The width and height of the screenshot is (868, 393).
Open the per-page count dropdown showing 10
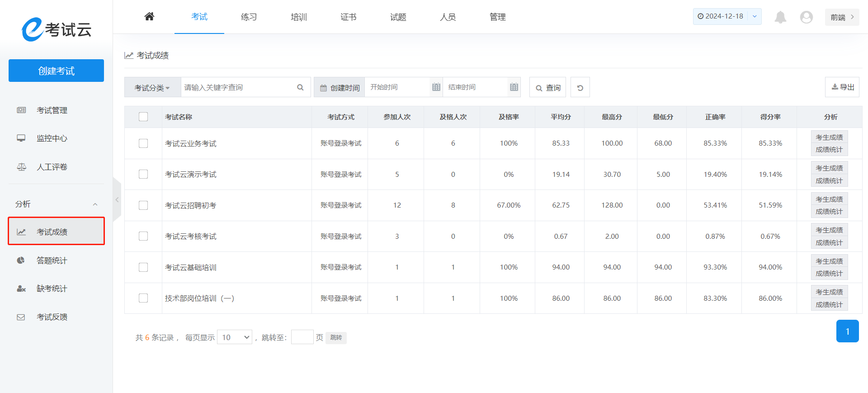point(235,337)
